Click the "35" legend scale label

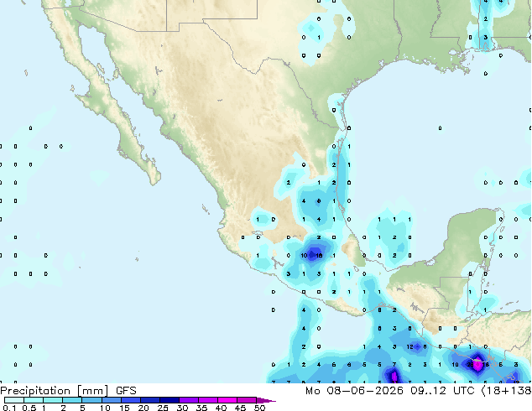point(201,408)
